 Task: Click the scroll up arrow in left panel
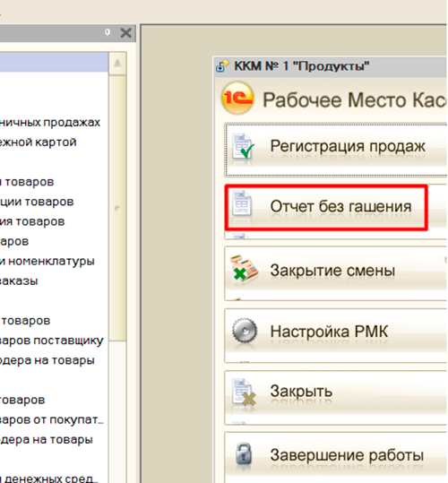(x=117, y=63)
